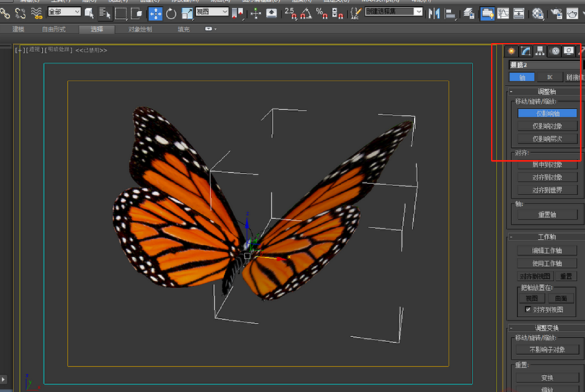Image resolution: width=585 pixels, height=392 pixels.
Task: Click 重置轴 (Reset Pivot)
Action: 547,214
